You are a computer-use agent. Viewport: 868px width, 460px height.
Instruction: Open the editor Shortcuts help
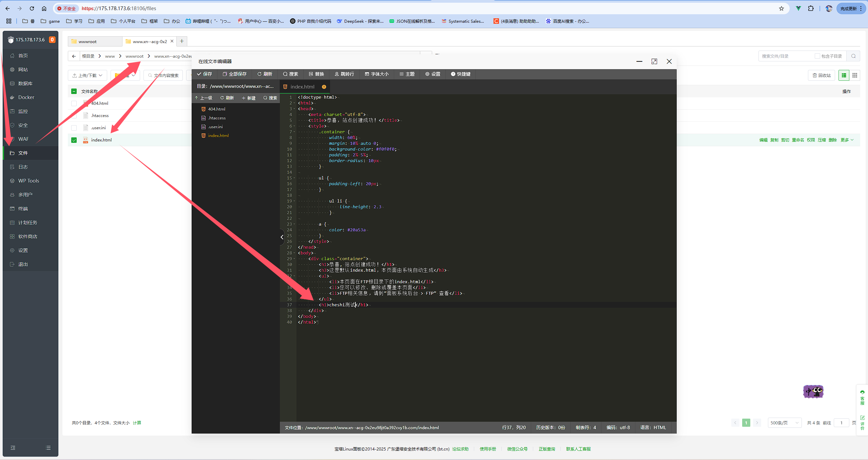[460, 74]
